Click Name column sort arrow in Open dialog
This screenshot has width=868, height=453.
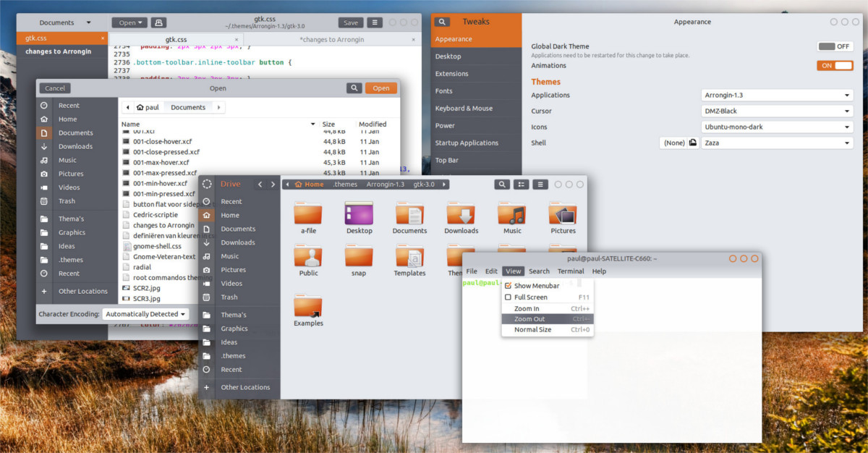pos(313,124)
